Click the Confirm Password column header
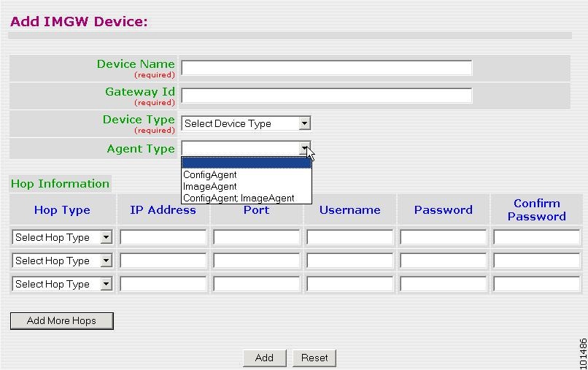 (x=537, y=209)
